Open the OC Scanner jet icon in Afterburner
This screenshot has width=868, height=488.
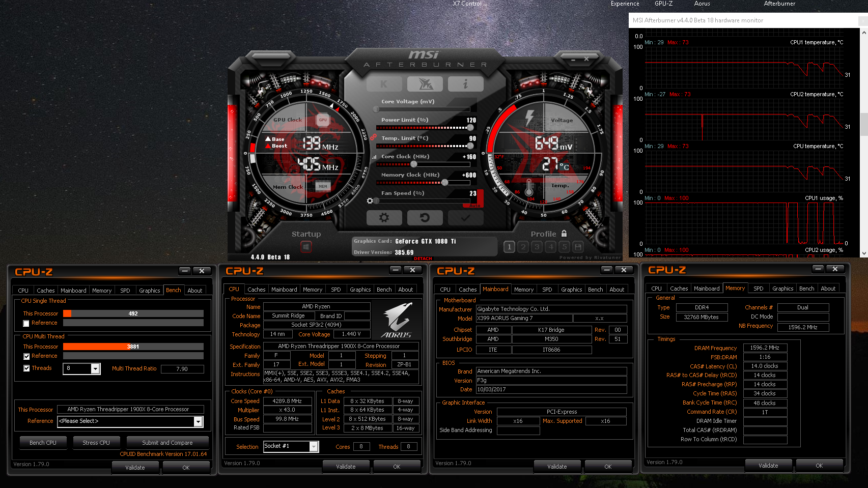[425, 84]
